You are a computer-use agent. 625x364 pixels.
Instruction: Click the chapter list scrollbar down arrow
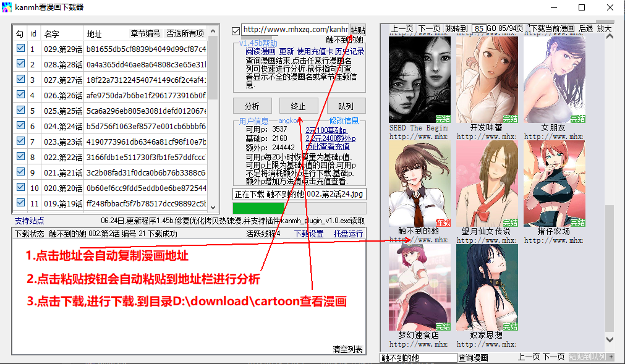tap(213, 207)
